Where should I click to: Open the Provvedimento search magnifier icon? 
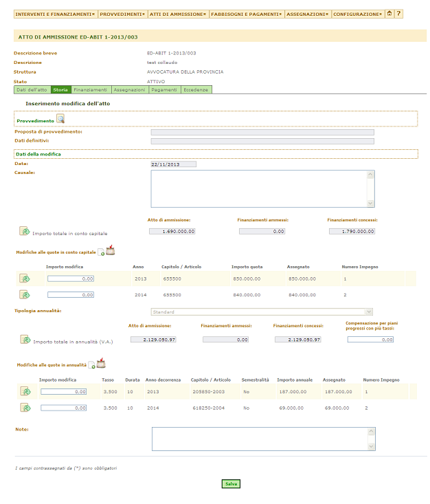coord(60,118)
